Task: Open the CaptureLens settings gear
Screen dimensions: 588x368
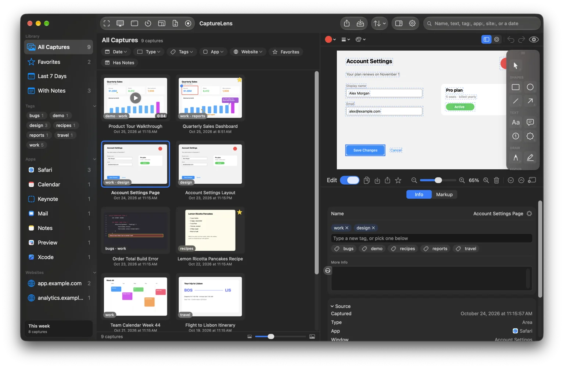Action: 412,24
